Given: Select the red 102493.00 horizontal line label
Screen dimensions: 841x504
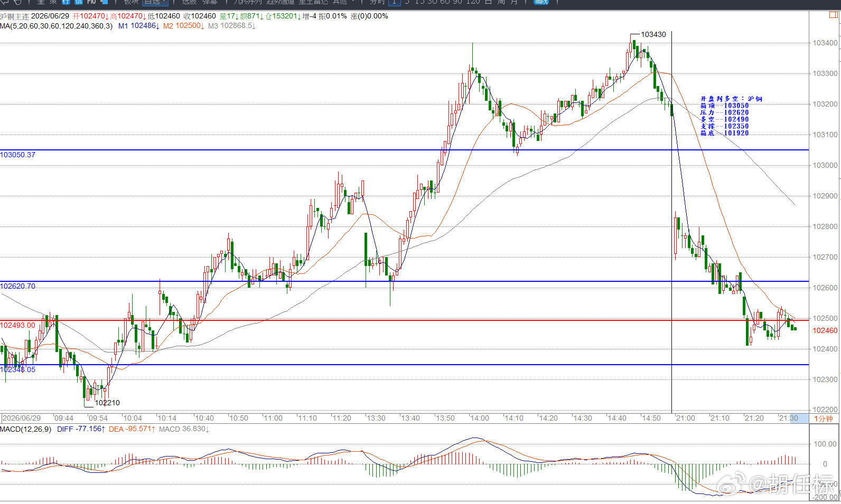Looking at the screenshot, I should pyautogui.click(x=18, y=325).
